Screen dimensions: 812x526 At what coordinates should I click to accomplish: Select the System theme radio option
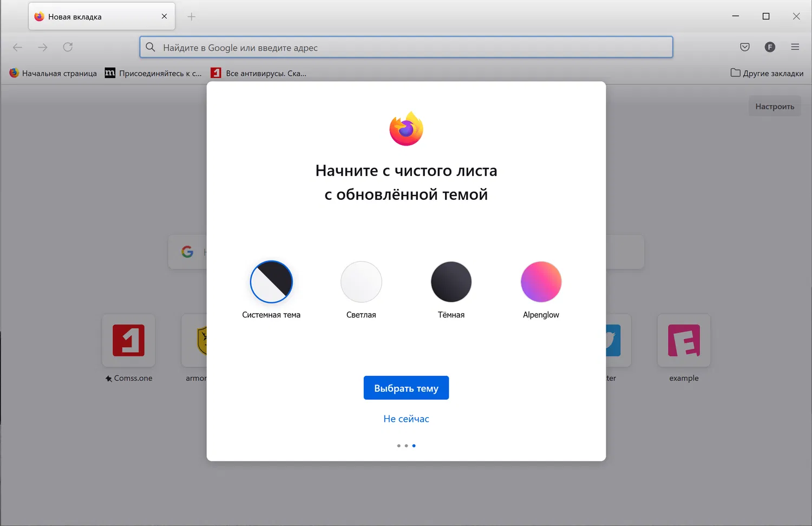click(x=271, y=282)
